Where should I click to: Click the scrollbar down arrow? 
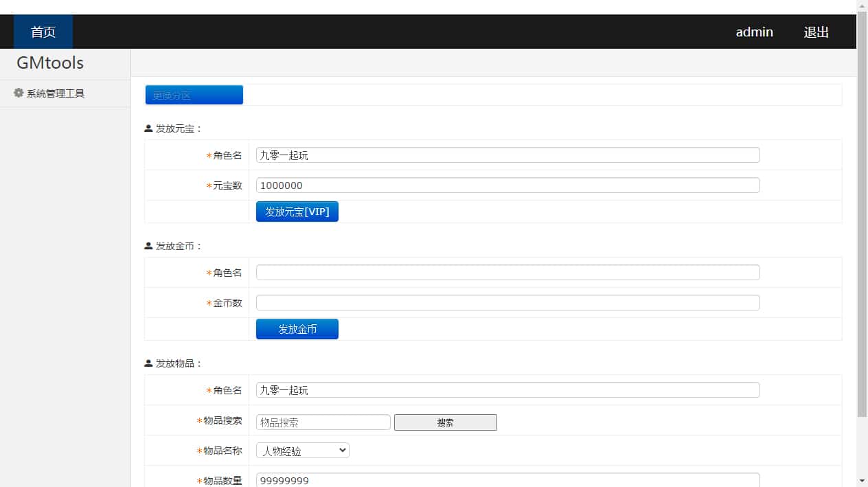(x=862, y=480)
